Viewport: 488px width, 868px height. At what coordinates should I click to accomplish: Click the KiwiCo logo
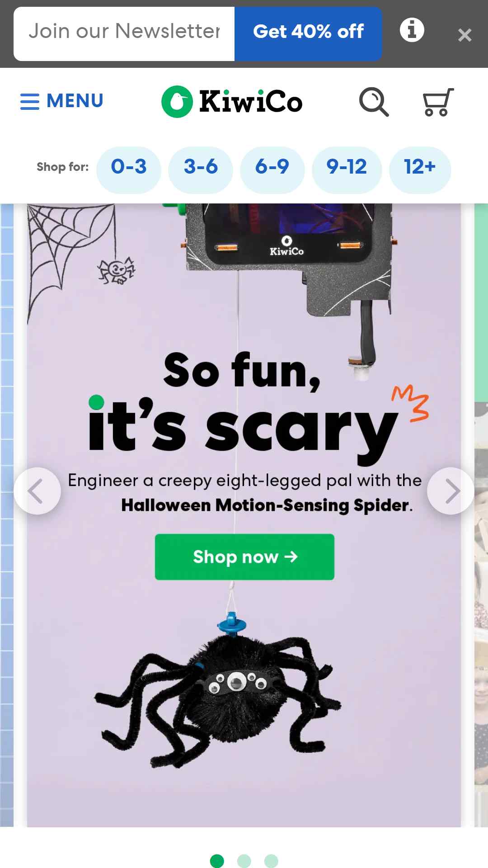[232, 102]
